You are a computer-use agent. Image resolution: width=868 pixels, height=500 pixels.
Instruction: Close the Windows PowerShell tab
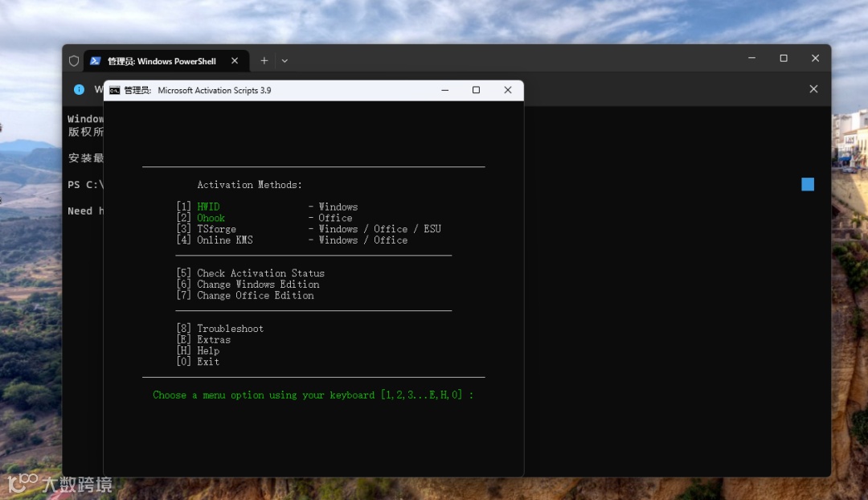pyautogui.click(x=235, y=61)
